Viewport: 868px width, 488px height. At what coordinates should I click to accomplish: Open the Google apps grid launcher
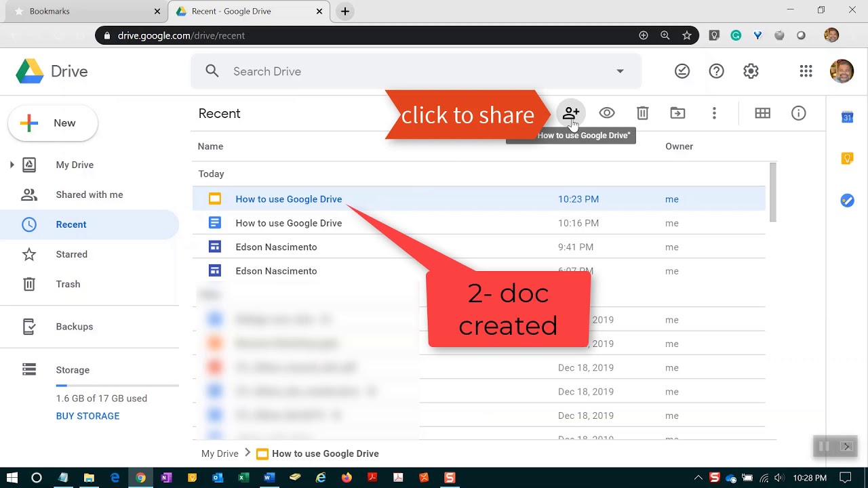806,71
